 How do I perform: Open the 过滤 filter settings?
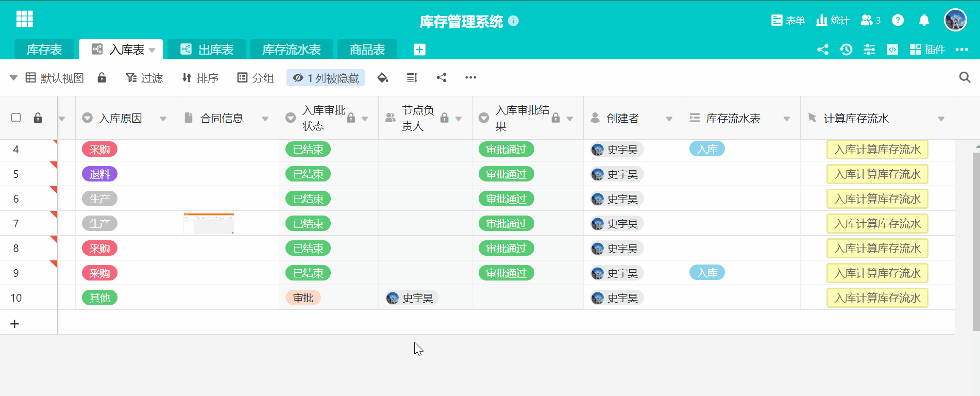click(x=144, y=78)
